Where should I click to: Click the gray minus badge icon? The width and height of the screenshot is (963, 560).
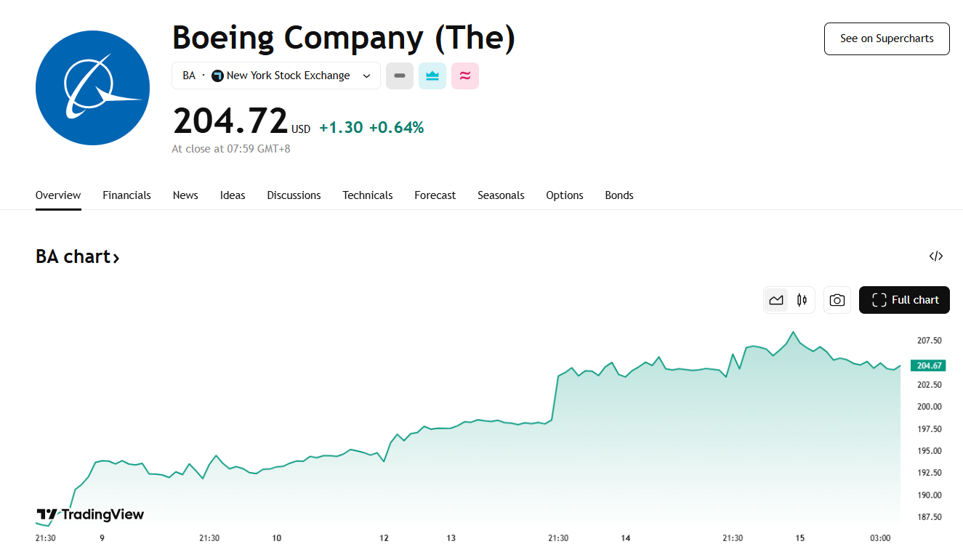(x=400, y=76)
